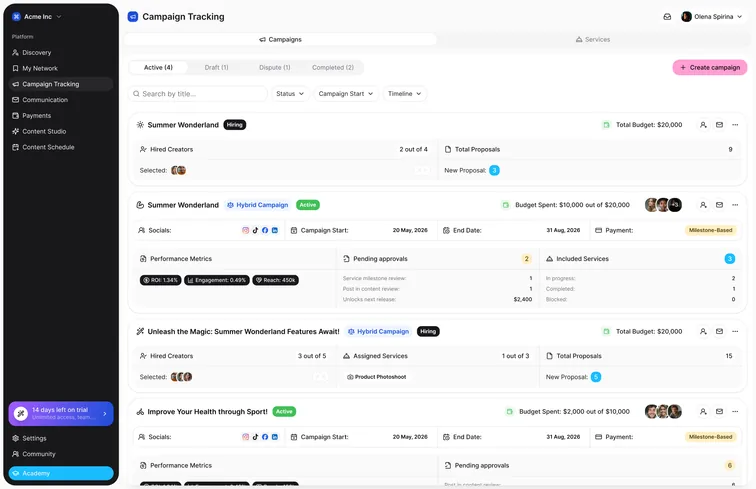Go to My Network in the sidebar
Image resolution: width=756 pixels, height=489 pixels.
pyautogui.click(x=61, y=68)
